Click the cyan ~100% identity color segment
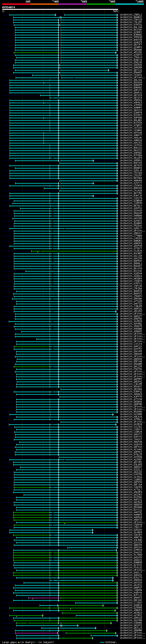Viewport: 146px width, 644px height. tap(130, 4)
